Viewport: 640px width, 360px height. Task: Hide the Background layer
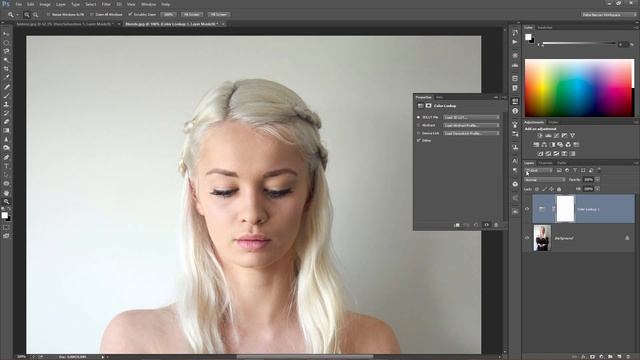click(527, 238)
